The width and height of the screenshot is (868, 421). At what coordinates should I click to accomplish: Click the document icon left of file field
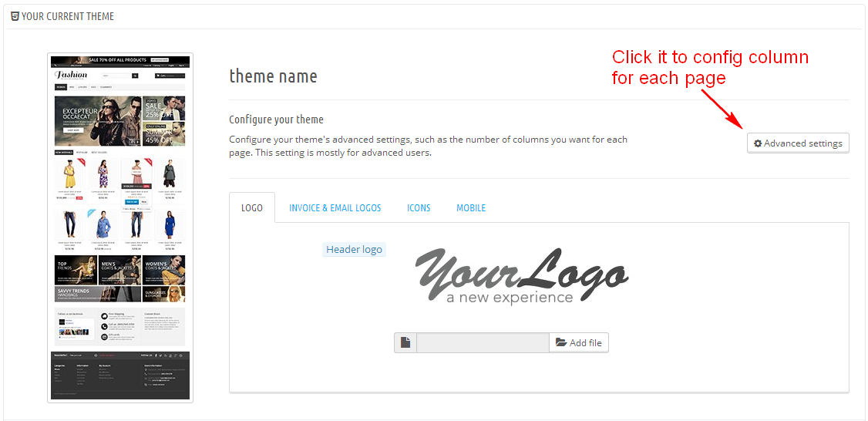pyautogui.click(x=405, y=343)
